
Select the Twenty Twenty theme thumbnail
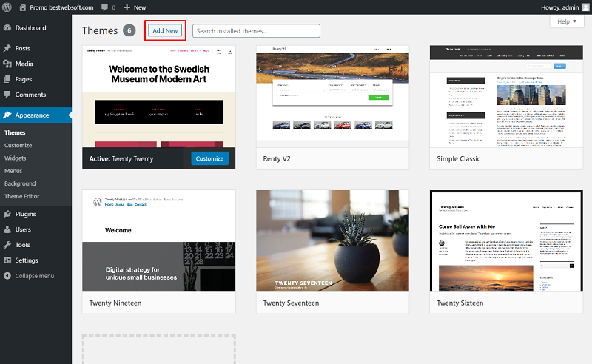point(159,96)
